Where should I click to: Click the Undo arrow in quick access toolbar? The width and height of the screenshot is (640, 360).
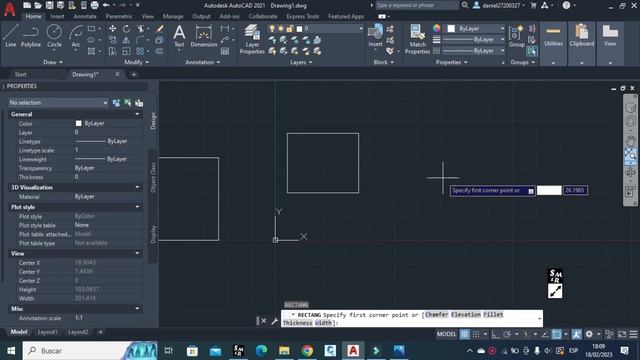tap(106, 5)
